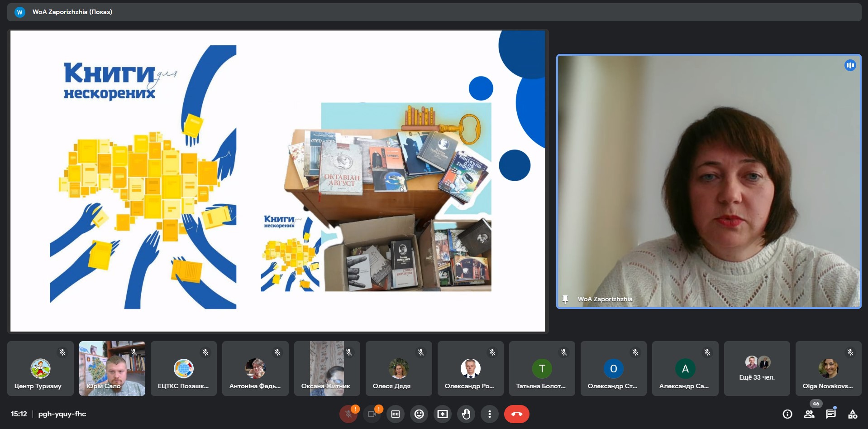This screenshot has width=868, height=429.
Task: Click the Центр Туризму participant tile
Action: [40, 369]
